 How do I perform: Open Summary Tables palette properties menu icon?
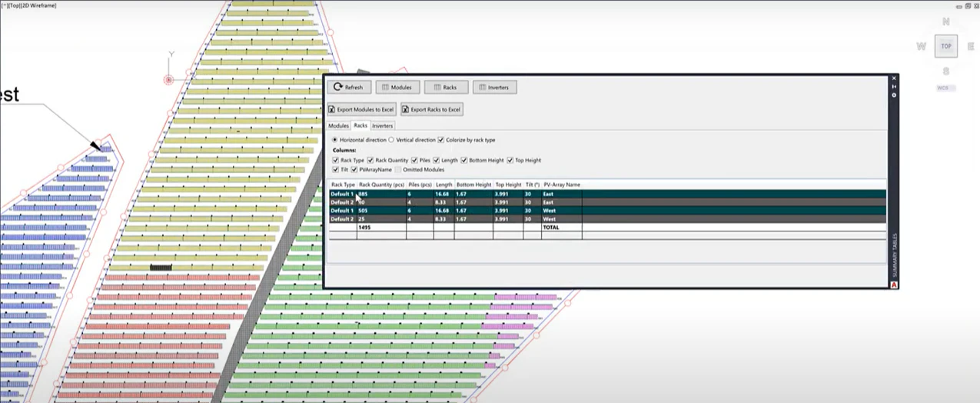(x=894, y=95)
